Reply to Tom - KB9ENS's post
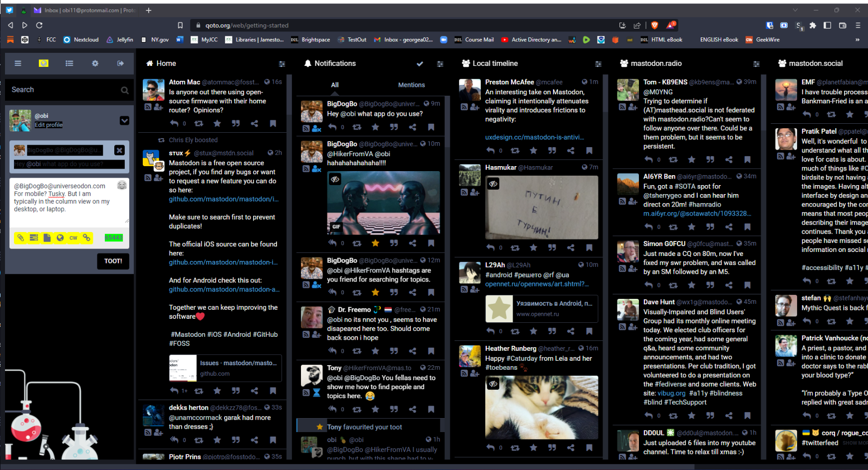868x470 pixels. tap(648, 160)
